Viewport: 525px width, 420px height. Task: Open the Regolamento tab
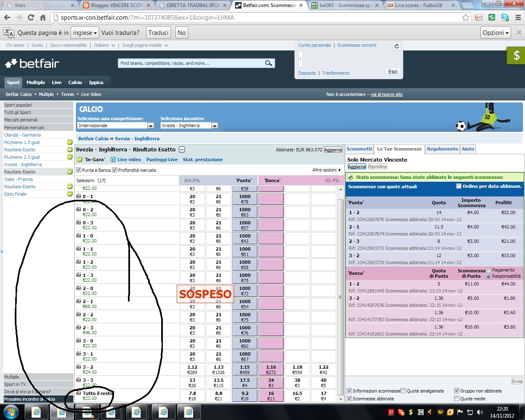442,149
